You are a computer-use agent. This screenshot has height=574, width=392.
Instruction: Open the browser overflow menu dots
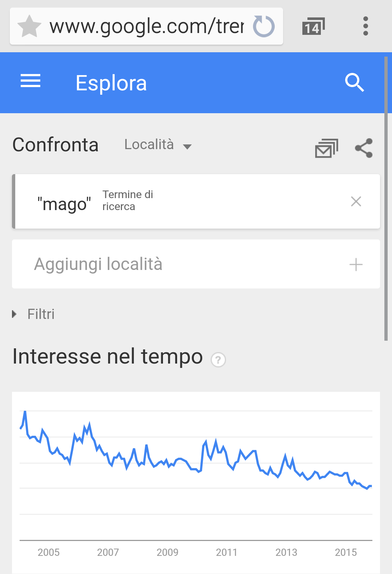[x=366, y=26]
